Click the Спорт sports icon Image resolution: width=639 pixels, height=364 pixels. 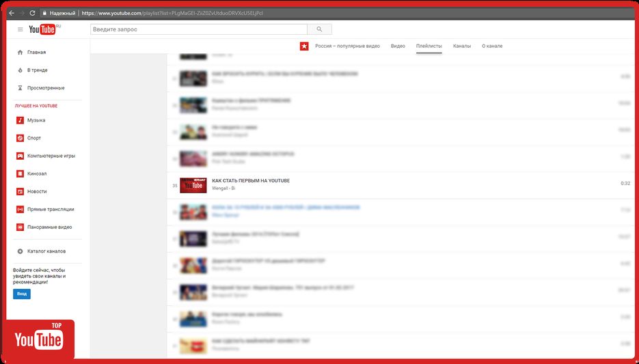pyautogui.click(x=20, y=138)
